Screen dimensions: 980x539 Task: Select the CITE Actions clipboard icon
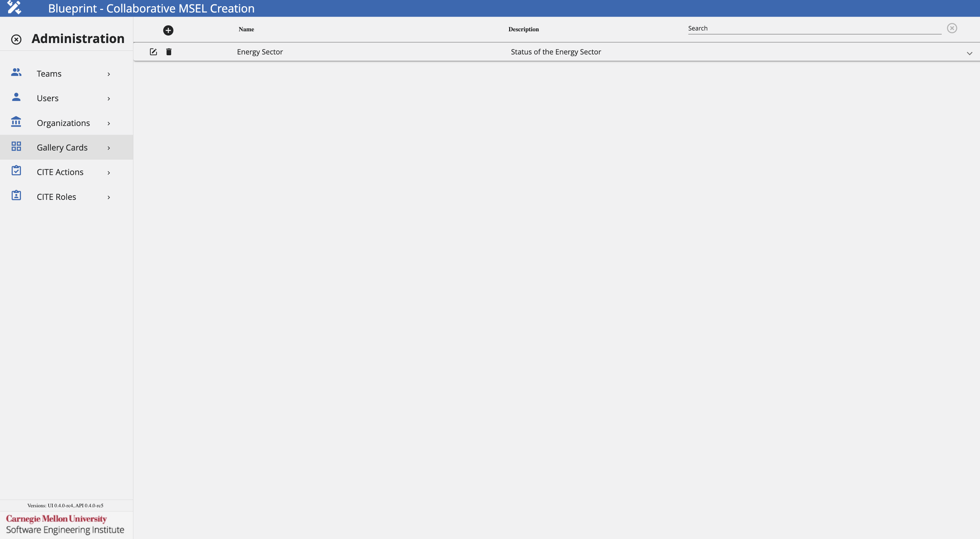[x=16, y=171]
